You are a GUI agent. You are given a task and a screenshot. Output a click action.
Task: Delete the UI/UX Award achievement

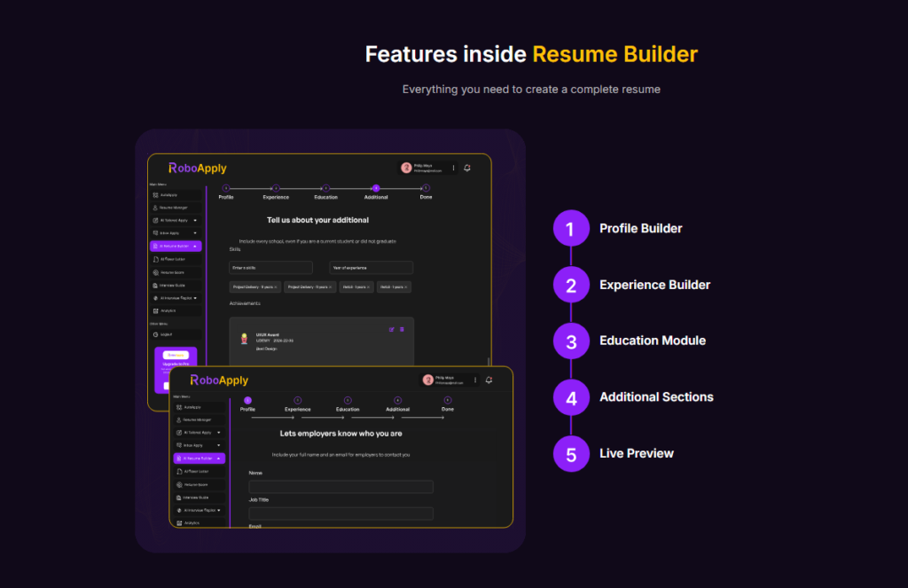402,329
